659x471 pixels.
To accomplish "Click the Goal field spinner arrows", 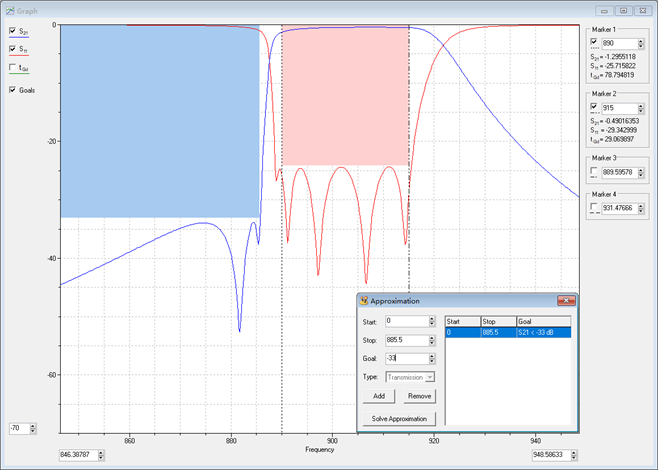I will 431,358.
